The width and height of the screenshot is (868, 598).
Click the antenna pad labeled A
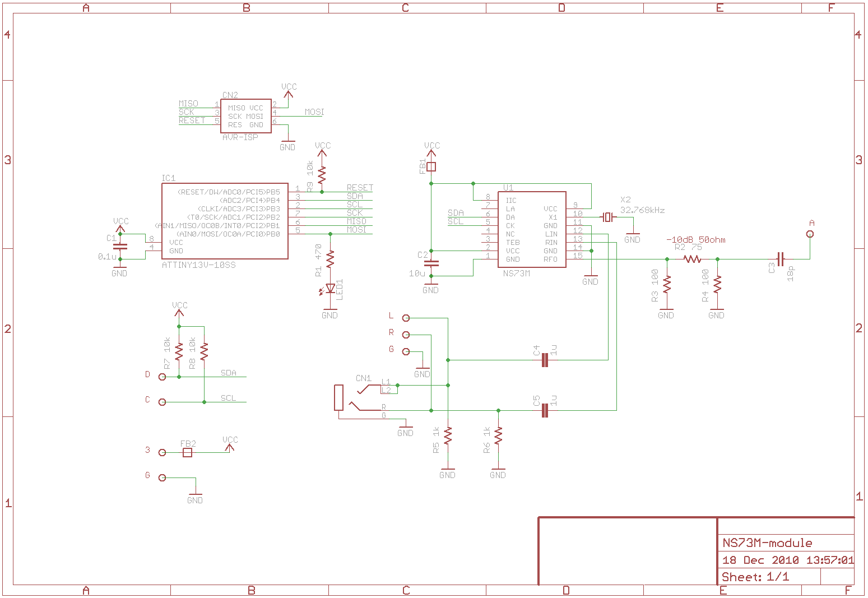[x=810, y=234]
